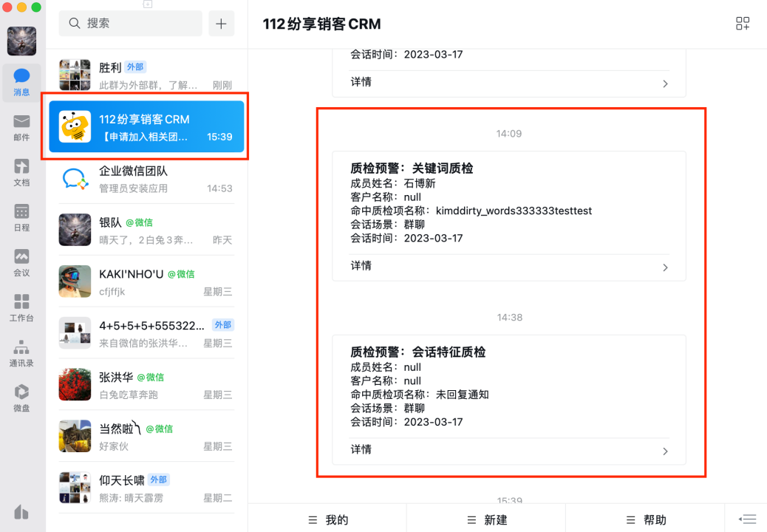Viewport: 767px width, 532px height.
Task: Open the 我的 bottom menu
Action: click(x=328, y=519)
